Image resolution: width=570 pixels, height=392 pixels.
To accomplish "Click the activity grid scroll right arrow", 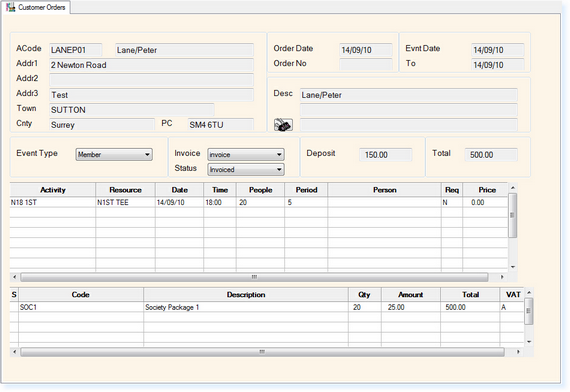I will tap(502, 277).
